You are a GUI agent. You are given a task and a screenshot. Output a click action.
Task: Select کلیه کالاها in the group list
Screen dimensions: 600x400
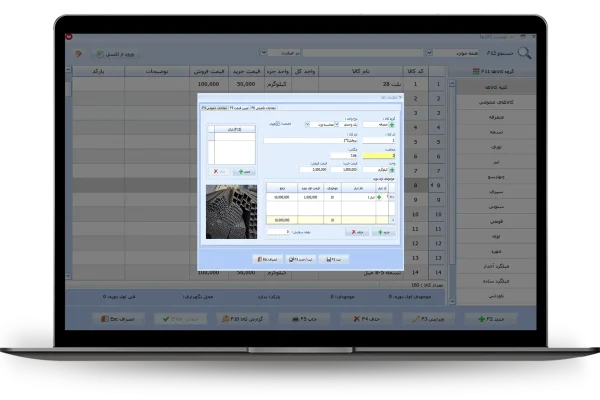tap(496, 87)
